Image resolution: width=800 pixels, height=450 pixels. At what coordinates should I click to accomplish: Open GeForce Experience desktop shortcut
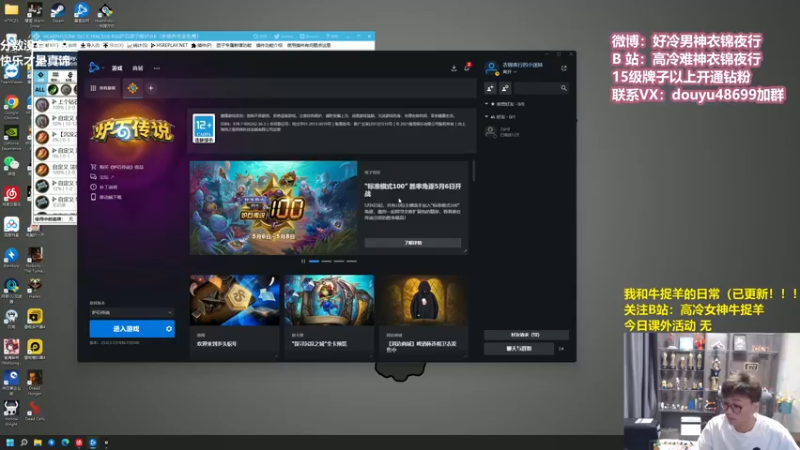pos(11,137)
